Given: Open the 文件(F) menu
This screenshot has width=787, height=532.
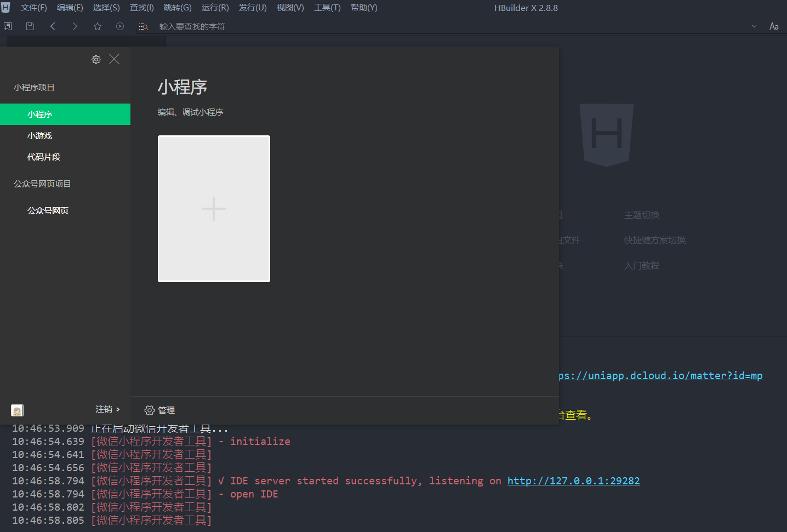Looking at the screenshot, I should point(33,8).
